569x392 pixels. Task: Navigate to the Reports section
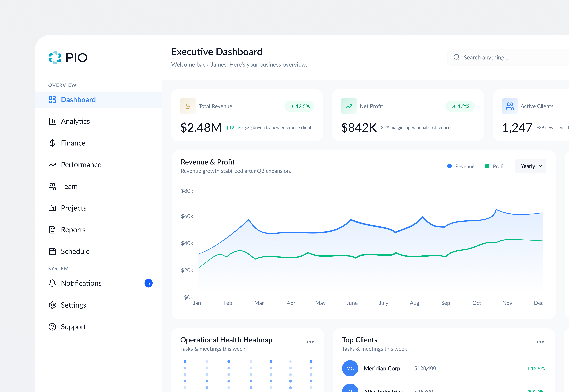click(73, 229)
